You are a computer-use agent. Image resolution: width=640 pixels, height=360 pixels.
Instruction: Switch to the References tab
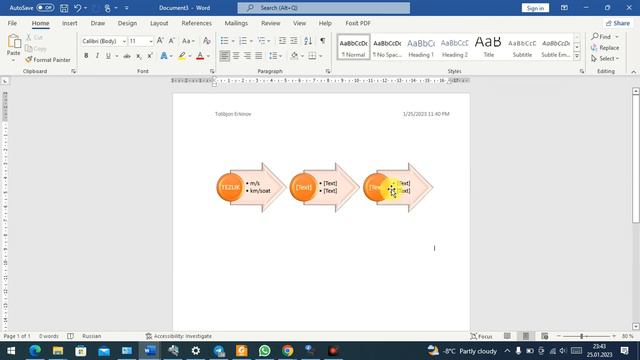[x=196, y=23]
